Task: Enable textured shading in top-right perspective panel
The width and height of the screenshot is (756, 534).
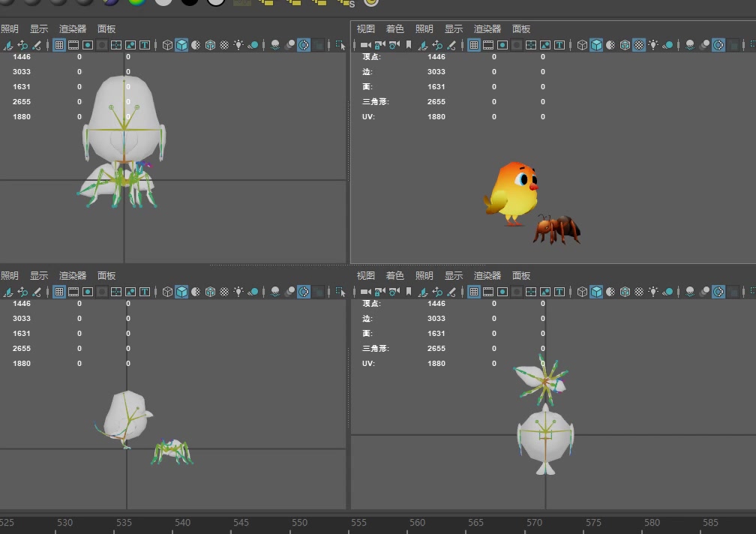Action: click(x=638, y=45)
